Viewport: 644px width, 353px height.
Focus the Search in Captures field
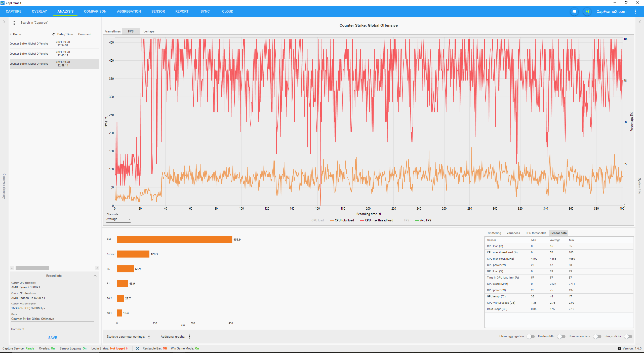(59, 23)
